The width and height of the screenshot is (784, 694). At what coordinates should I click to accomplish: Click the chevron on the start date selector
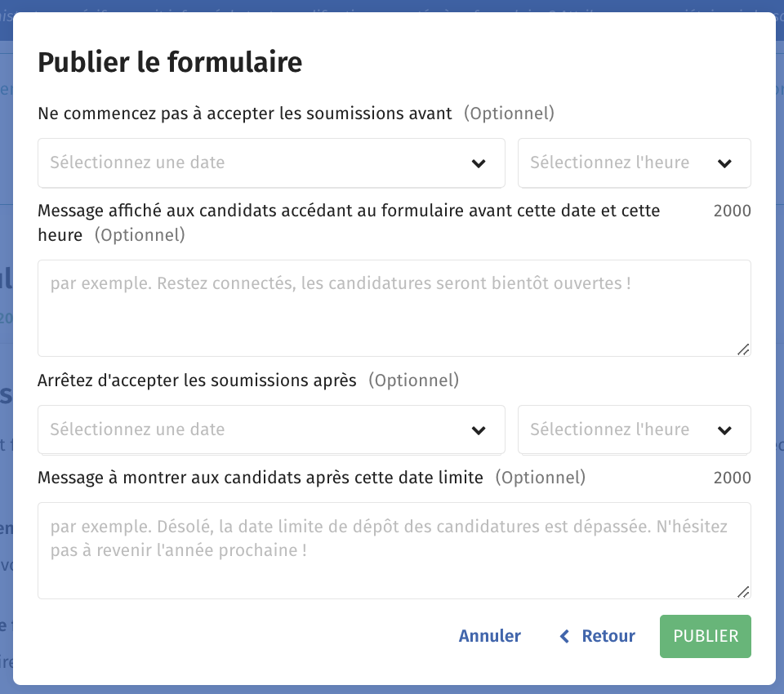point(479,163)
